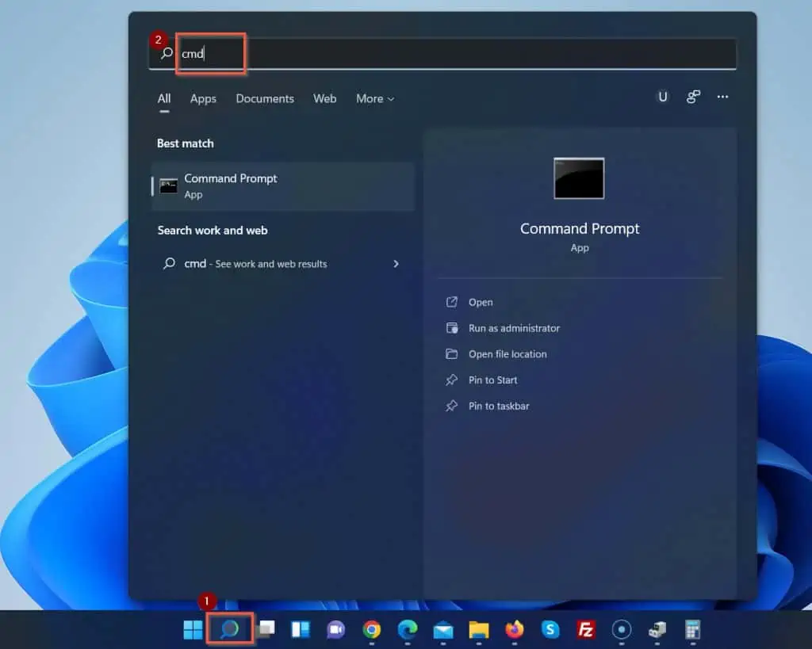Open File Explorer from the taskbar
812x649 pixels.
tap(479, 629)
